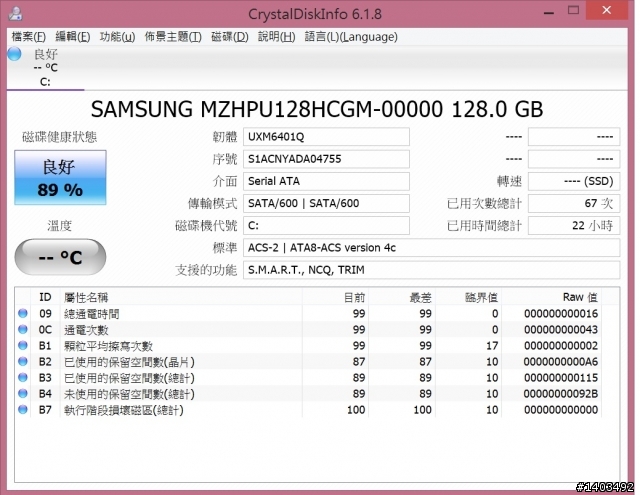The image size is (640, 495).
Task: Click raw value 000000000016
Action: coord(561,313)
